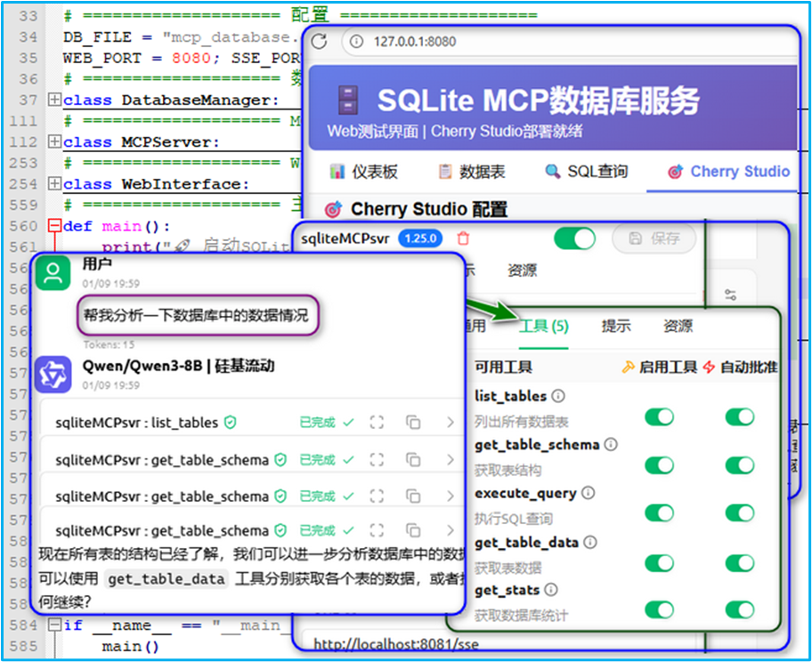Viewport: 812px width, 662px height.
Task: Switch to the 数据表 tab
Action: (471, 172)
